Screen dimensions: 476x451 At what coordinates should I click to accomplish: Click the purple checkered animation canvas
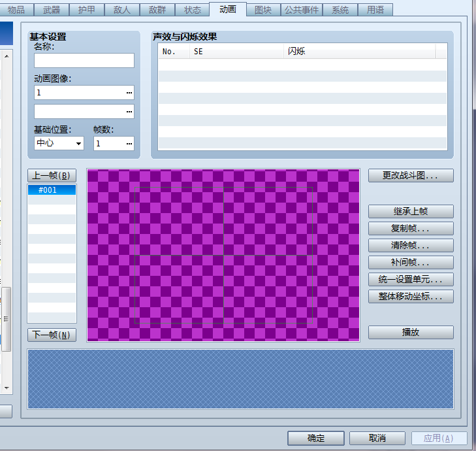pos(223,255)
